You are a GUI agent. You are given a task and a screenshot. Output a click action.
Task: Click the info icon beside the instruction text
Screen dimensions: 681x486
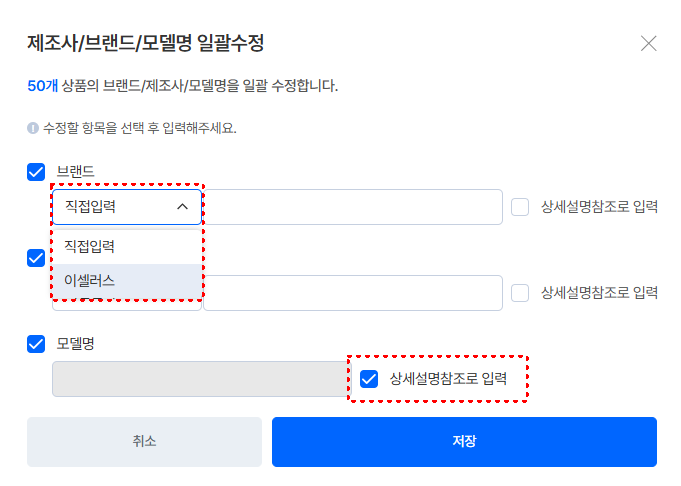click(x=33, y=129)
